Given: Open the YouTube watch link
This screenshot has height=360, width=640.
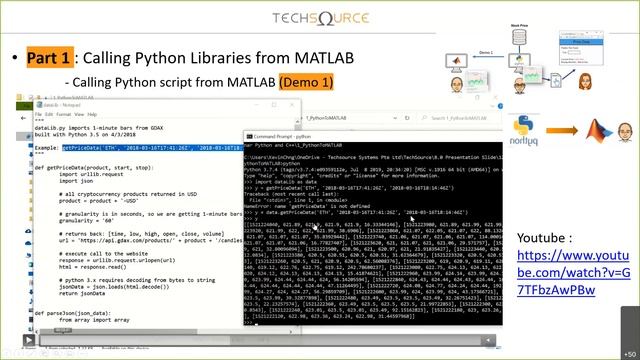Looking at the screenshot, I should (573, 272).
